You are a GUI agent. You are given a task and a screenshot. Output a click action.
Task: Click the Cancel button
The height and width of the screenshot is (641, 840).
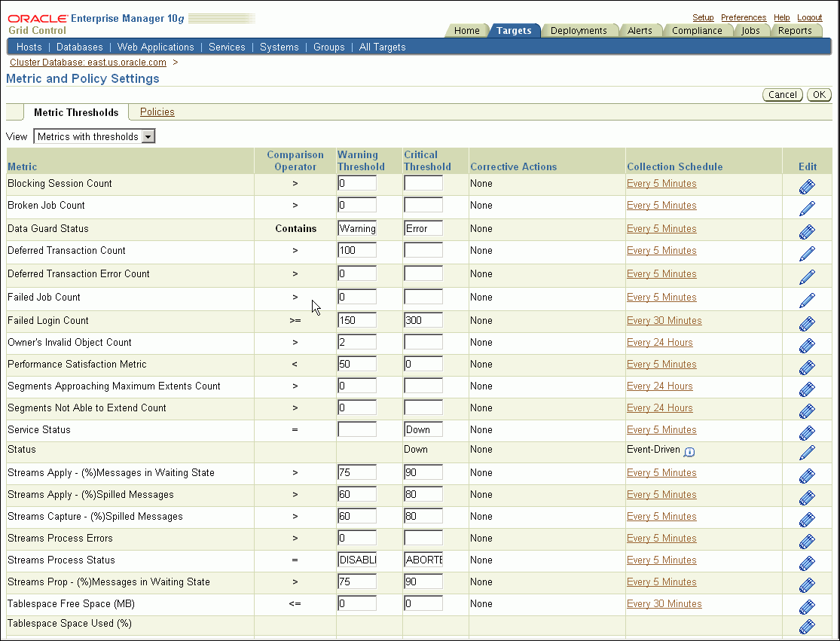[x=783, y=95]
